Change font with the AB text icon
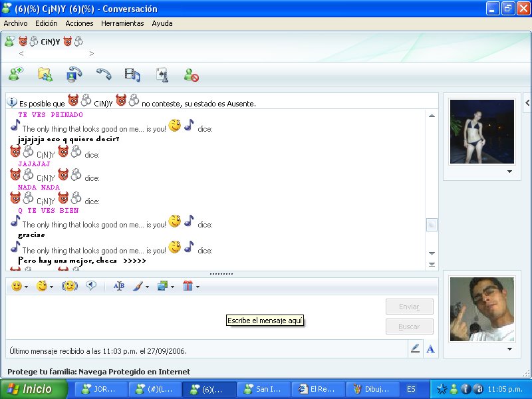 point(119,286)
